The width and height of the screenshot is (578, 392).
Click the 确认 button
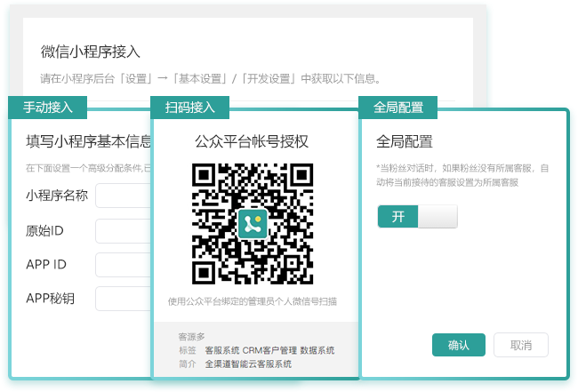[459, 345]
